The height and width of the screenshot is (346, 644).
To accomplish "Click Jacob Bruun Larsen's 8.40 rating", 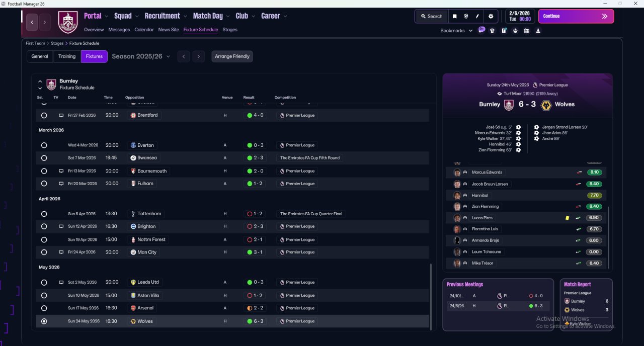I will coord(594,184).
